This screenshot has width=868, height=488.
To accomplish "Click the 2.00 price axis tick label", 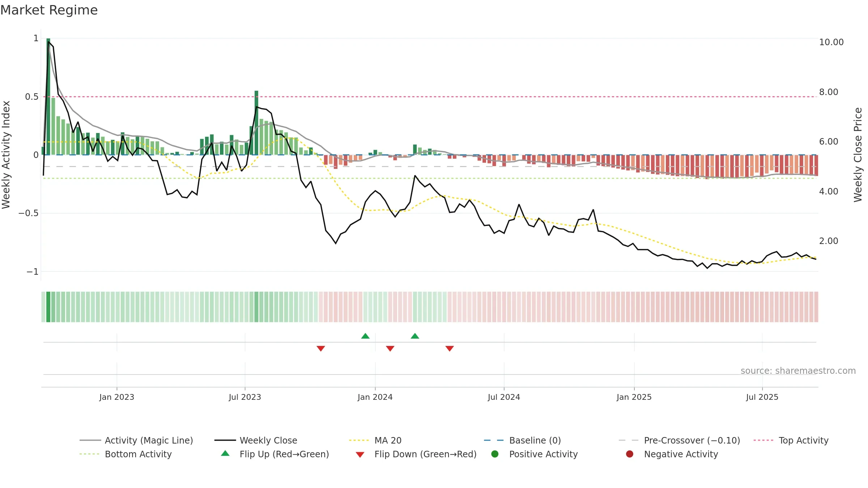I will (x=829, y=241).
